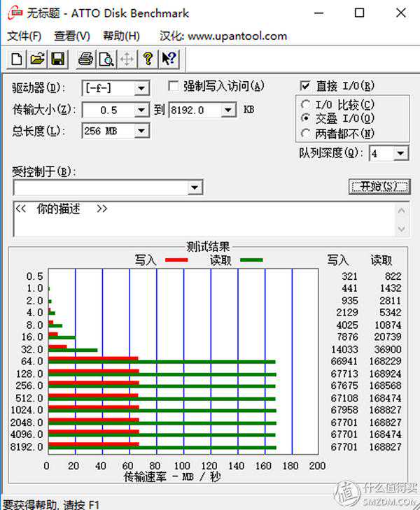The width and height of the screenshot is (420, 510).
Task: Open the 文件(F) menu
Action: (24, 36)
